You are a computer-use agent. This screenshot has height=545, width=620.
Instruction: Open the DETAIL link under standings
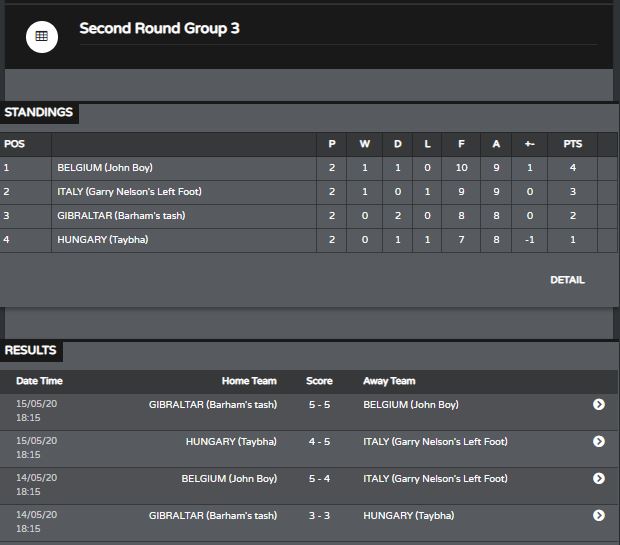click(567, 280)
